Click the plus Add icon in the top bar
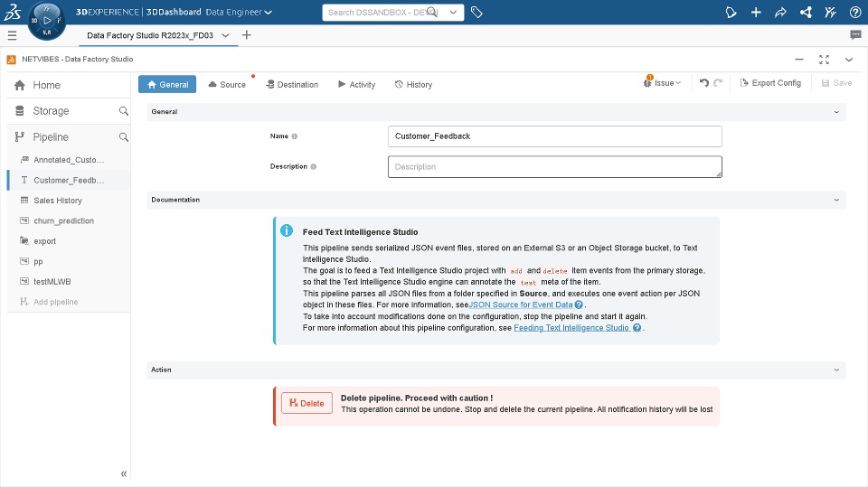The height and width of the screenshot is (487, 868). 756,12
